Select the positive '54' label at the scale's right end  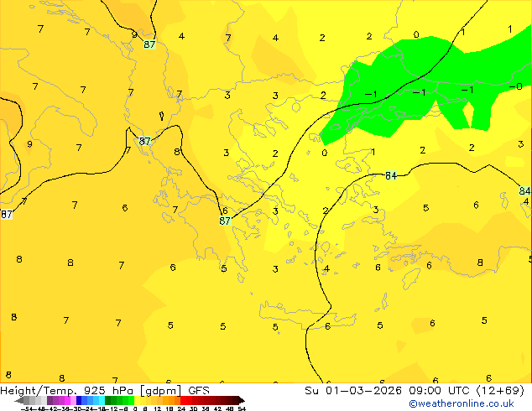tap(241, 408)
